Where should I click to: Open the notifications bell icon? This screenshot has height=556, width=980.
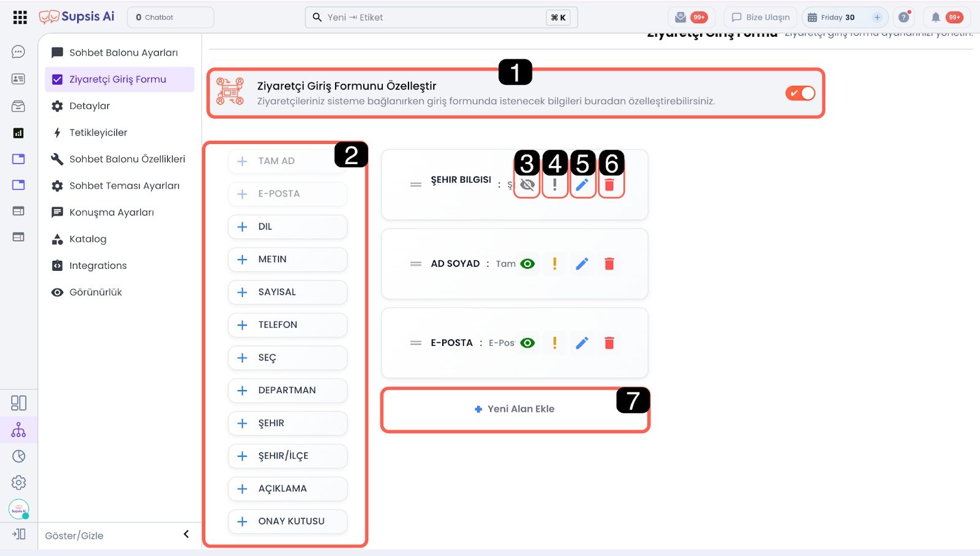click(935, 17)
